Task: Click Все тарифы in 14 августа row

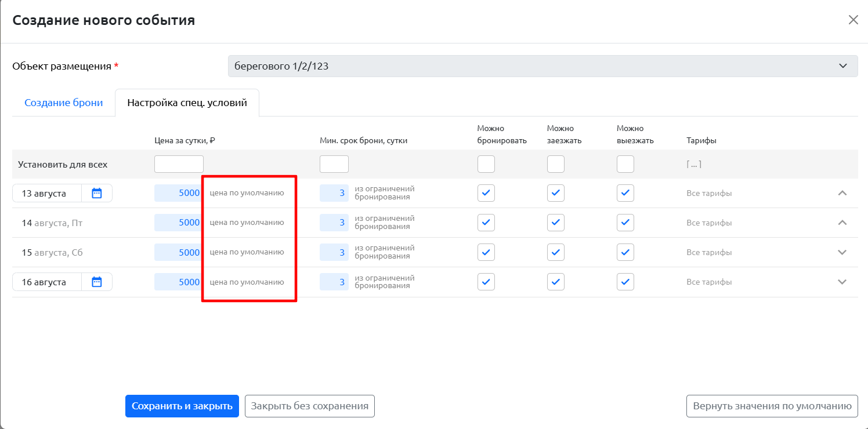Action: (x=709, y=223)
